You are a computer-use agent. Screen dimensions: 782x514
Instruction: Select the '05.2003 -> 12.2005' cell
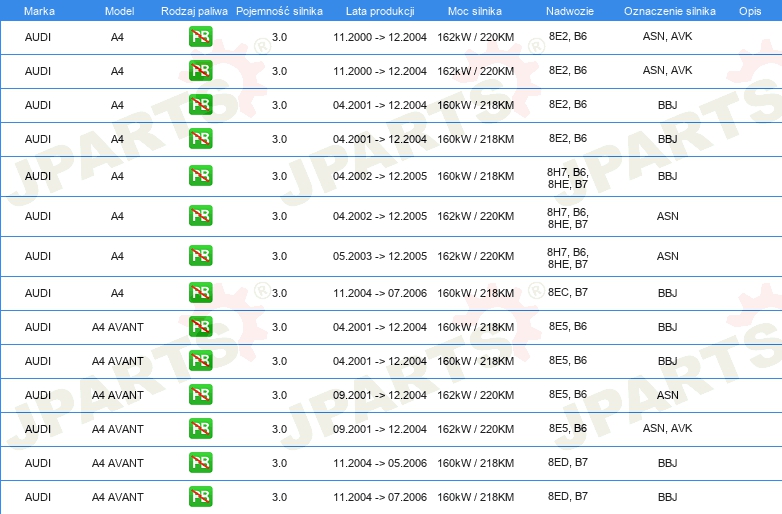coord(380,256)
